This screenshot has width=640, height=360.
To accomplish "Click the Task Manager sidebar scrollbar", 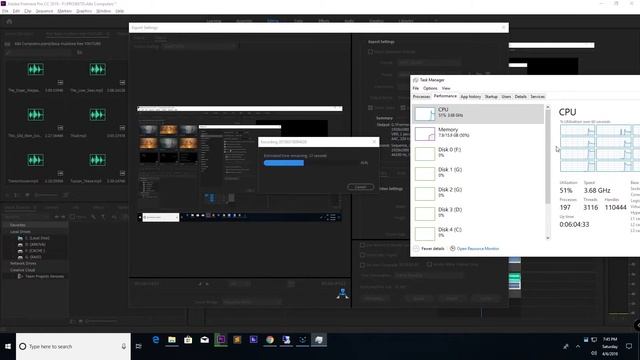I will click(548, 157).
